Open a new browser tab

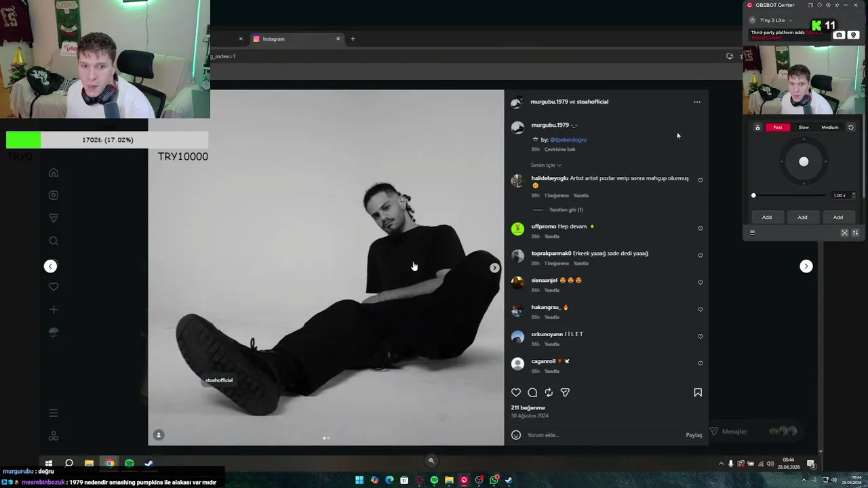click(353, 39)
